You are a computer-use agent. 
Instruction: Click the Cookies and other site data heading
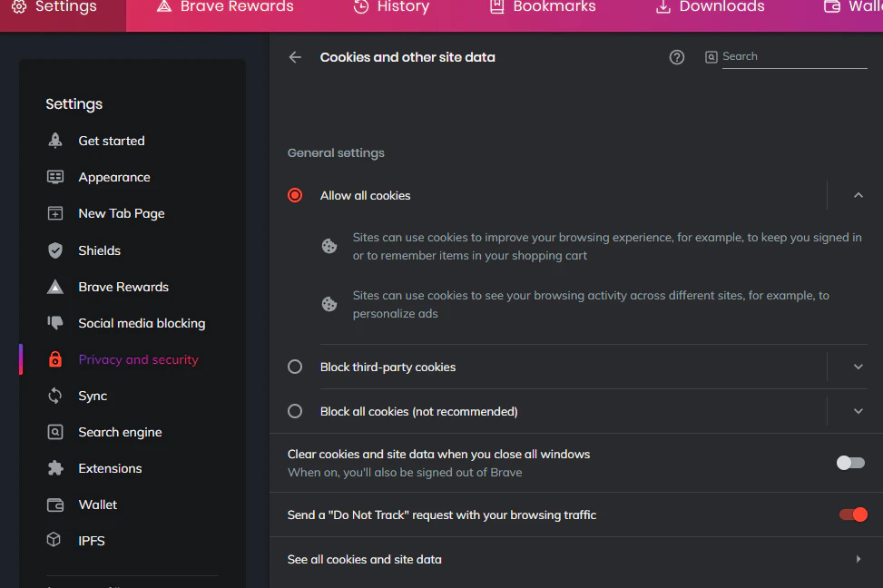407,57
